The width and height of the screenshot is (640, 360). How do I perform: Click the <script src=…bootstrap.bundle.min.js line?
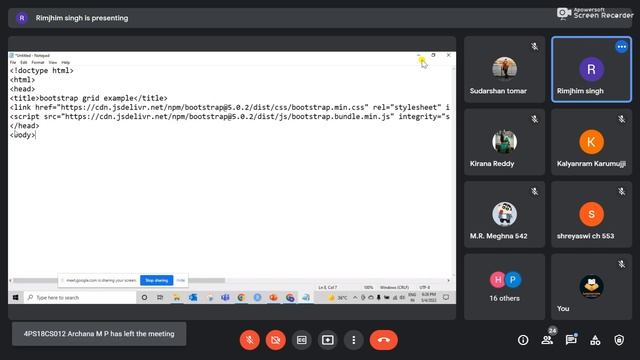pyautogui.click(x=230, y=116)
